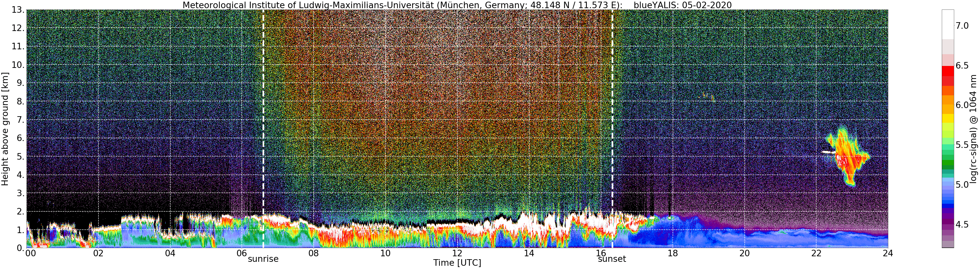Image resolution: width=980 pixels, height=269 pixels.
Task: Click the height axis tick label 4.
Action: [x=21, y=175]
